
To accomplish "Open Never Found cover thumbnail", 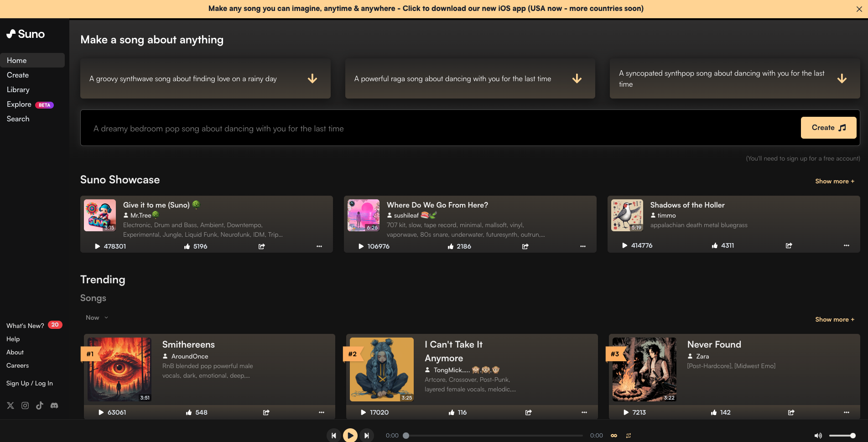I will pyautogui.click(x=645, y=369).
